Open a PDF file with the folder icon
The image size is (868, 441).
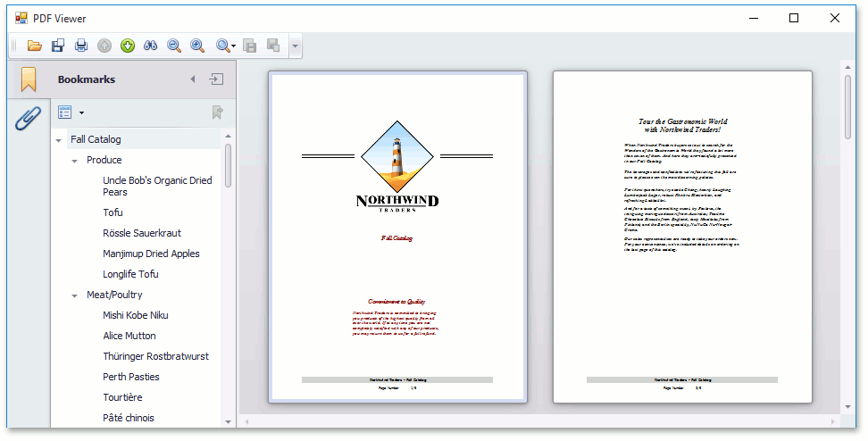point(34,46)
